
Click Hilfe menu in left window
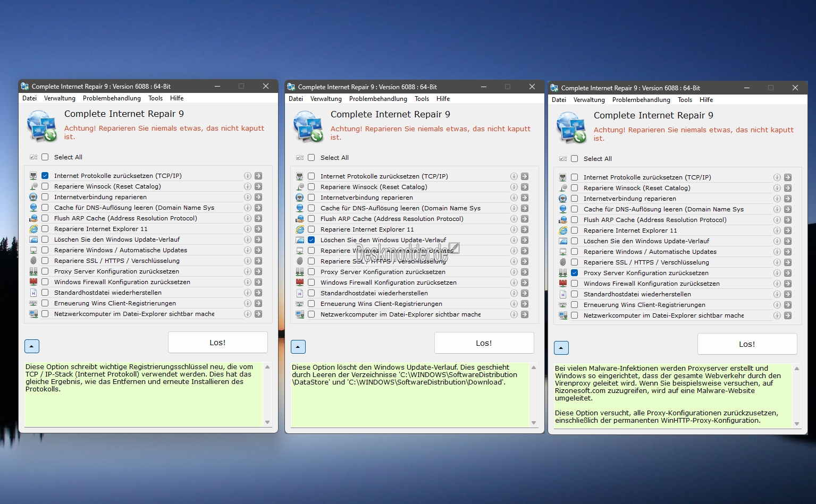177,98
